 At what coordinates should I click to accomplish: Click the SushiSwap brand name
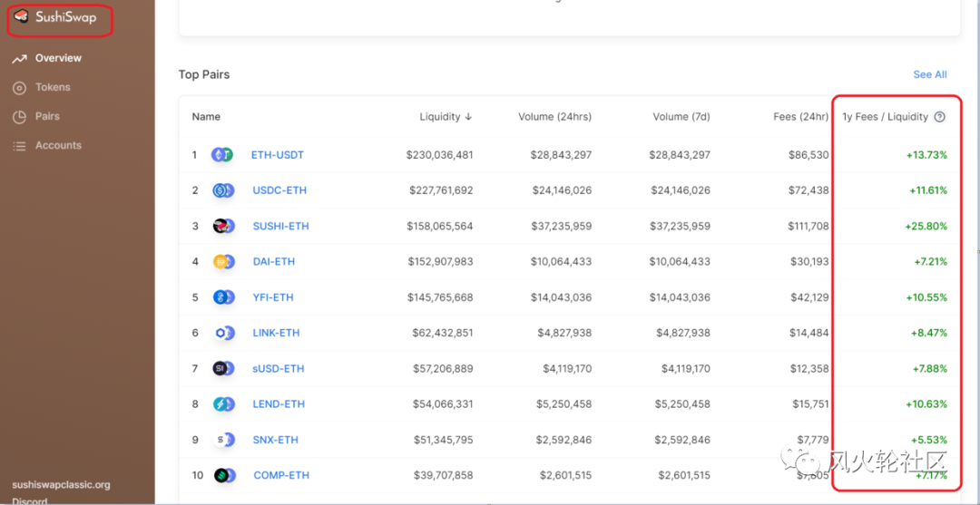[x=66, y=17]
